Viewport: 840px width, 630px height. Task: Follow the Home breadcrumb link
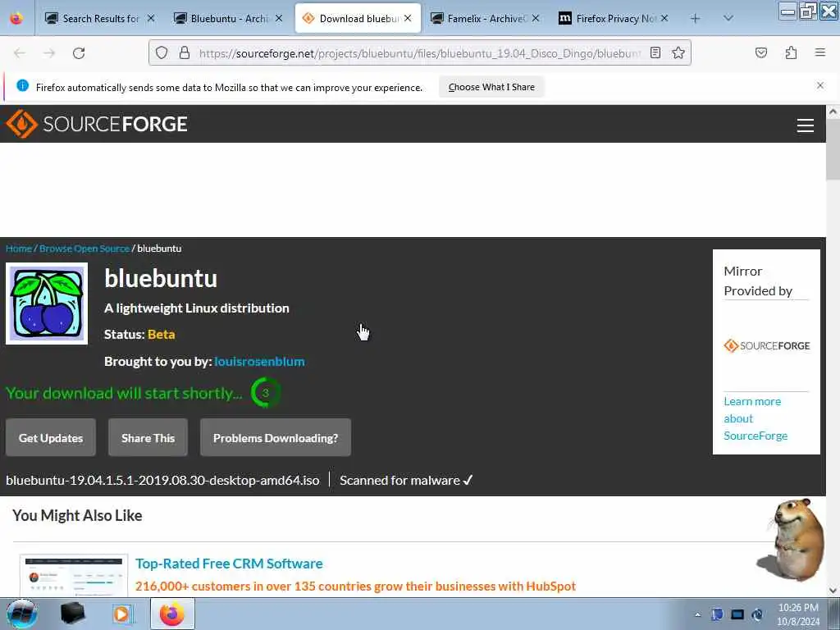(19, 249)
